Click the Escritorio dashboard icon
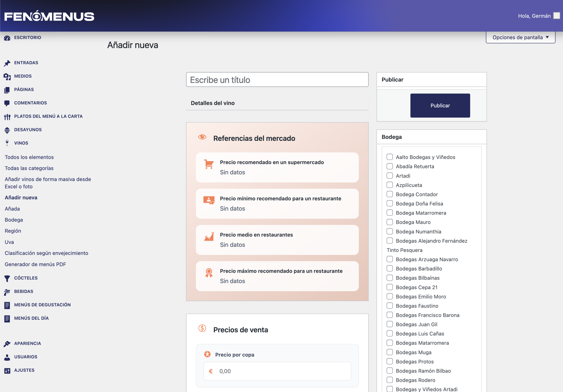The image size is (563, 392). click(7, 38)
